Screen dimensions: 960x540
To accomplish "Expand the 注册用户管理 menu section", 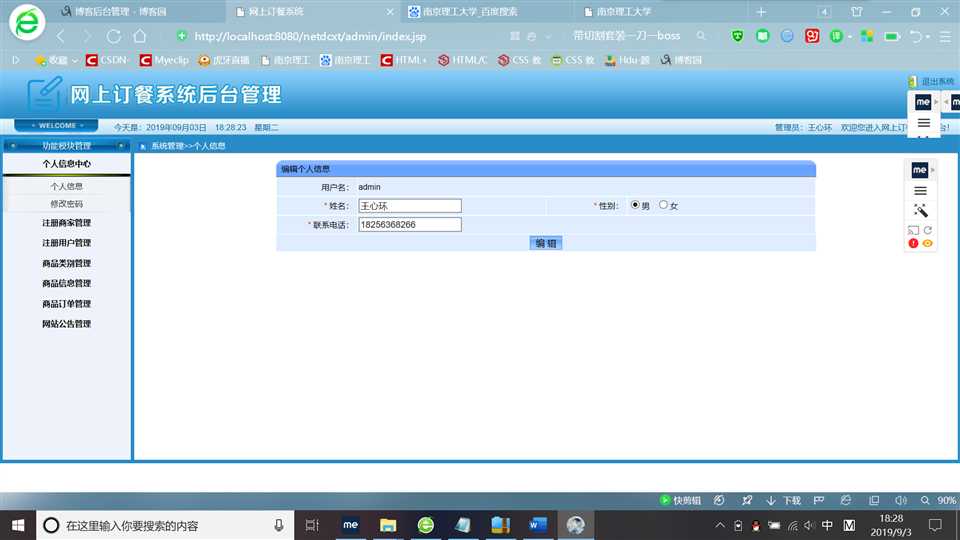I will [x=66, y=243].
